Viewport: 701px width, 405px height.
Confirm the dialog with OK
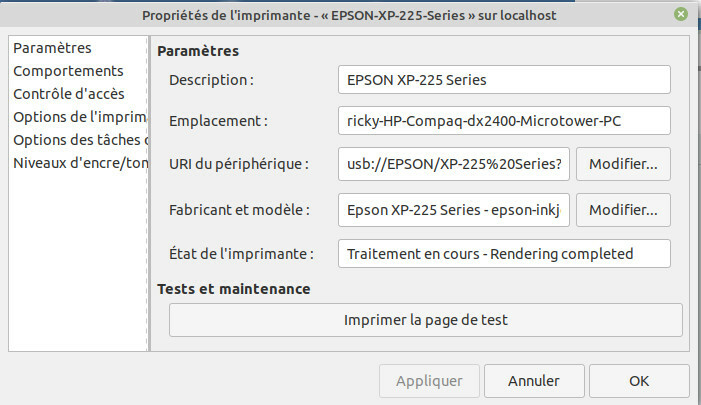[639, 381]
